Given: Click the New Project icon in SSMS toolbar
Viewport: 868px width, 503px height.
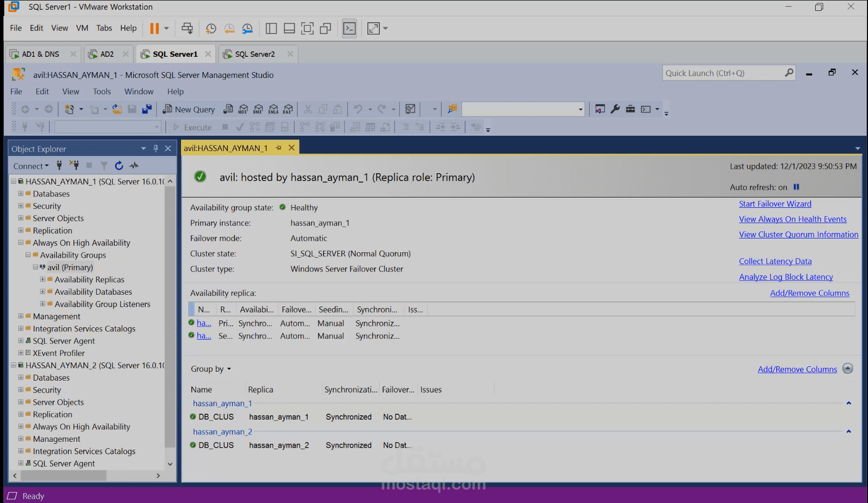Looking at the screenshot, I should click(70, 110).
